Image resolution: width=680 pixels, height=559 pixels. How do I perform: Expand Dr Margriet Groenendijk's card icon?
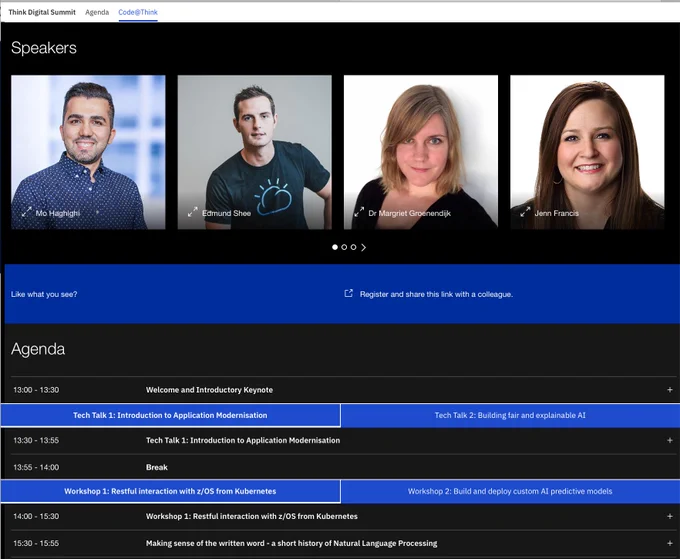[359, 212]
